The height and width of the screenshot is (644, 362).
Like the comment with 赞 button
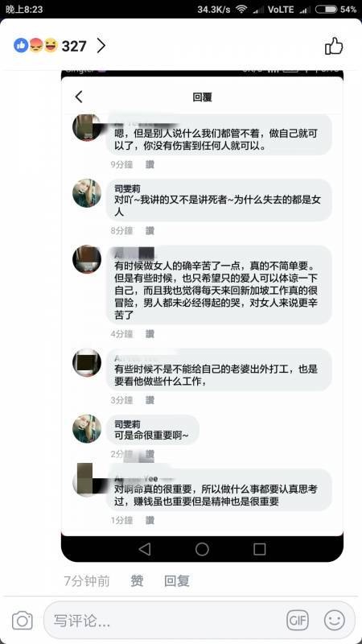[137, 580]
